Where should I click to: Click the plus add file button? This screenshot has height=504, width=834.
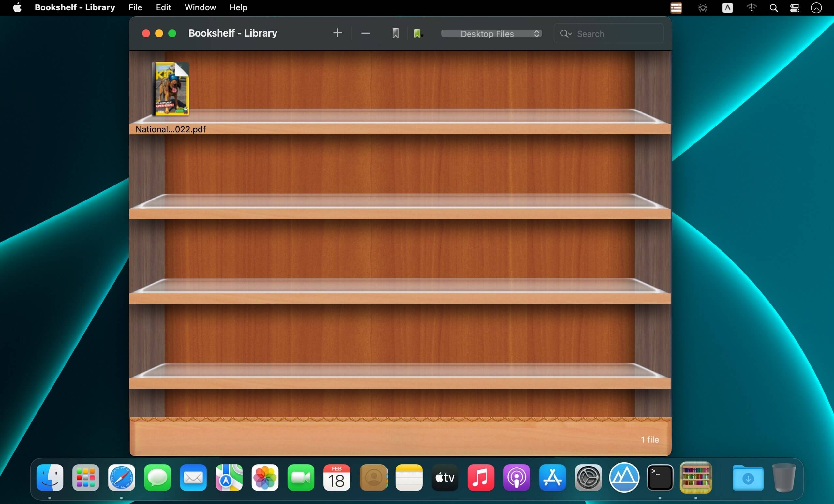337,33
